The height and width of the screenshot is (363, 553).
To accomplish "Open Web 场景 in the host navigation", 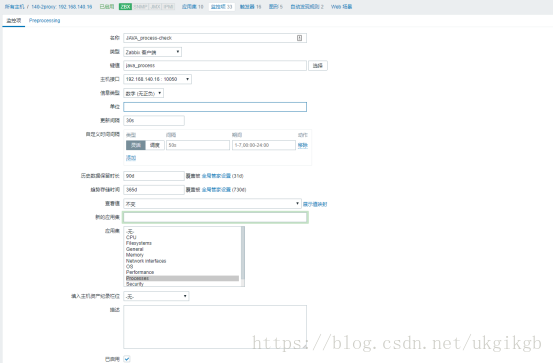I will tap(341, 7).
